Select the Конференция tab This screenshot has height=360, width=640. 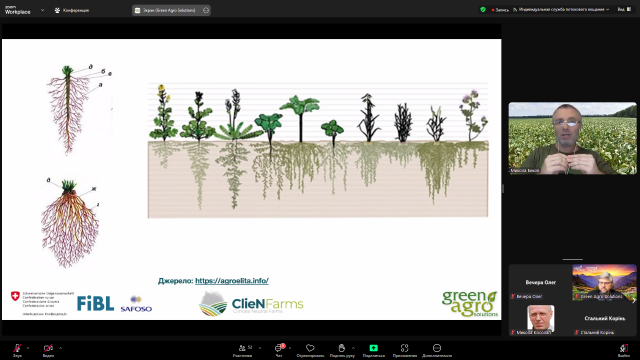(x=72, y=10)
